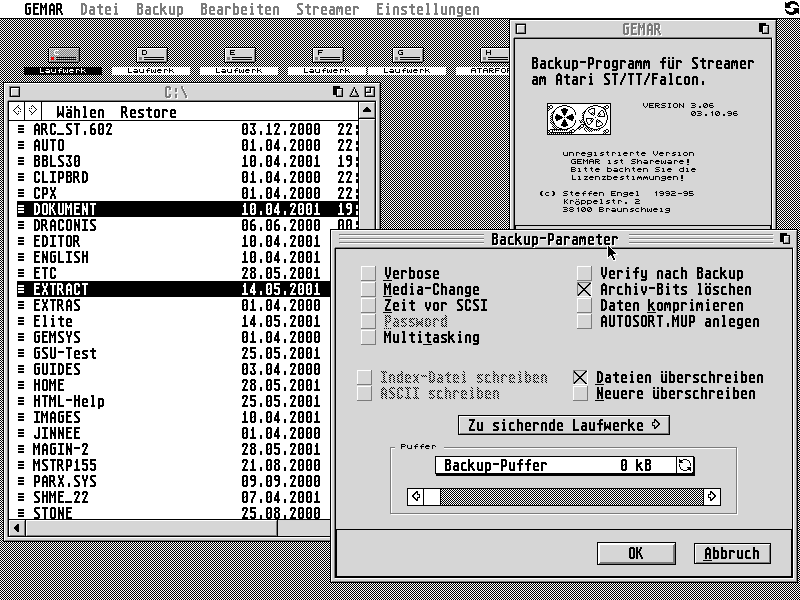Click the Abbruch button
Screen dimensions: 800x600
click(x=732, y=553)
